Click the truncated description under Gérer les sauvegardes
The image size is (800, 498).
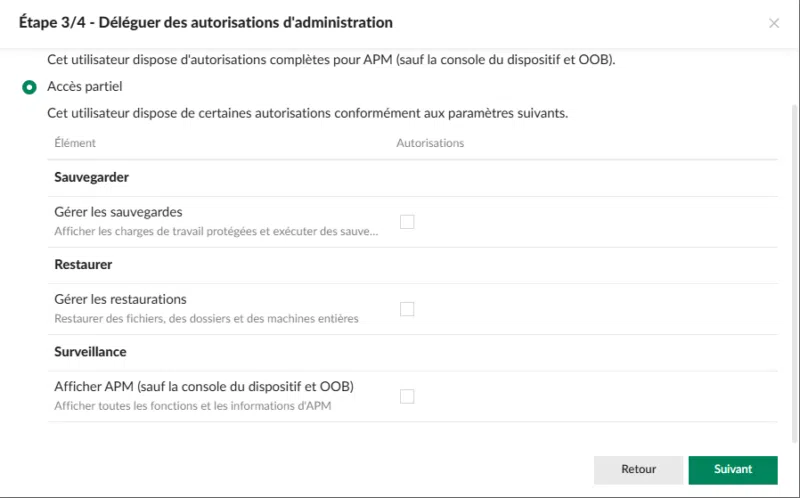[x=216, y=232]
